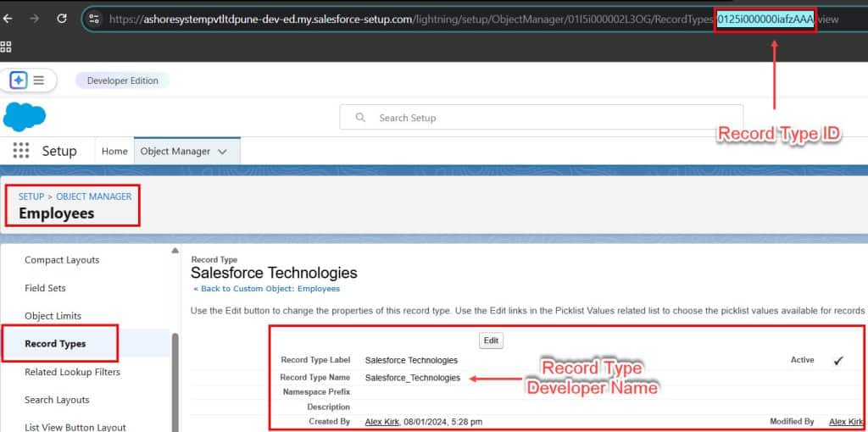Open the App Launcher dots grid

coord(21,151)
